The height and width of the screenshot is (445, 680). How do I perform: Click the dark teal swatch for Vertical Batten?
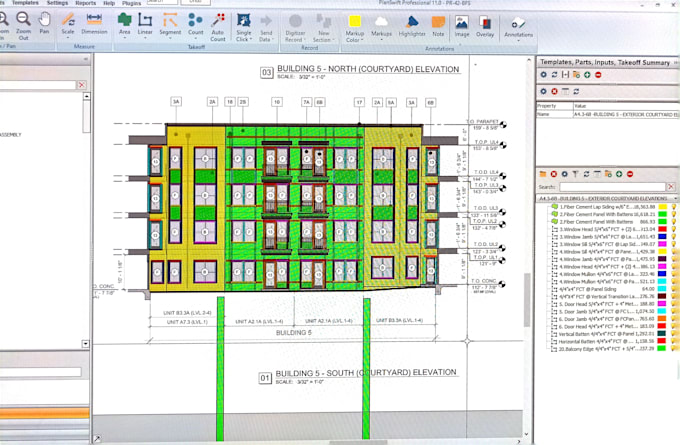pyautogui.click(x=662, y=334)
